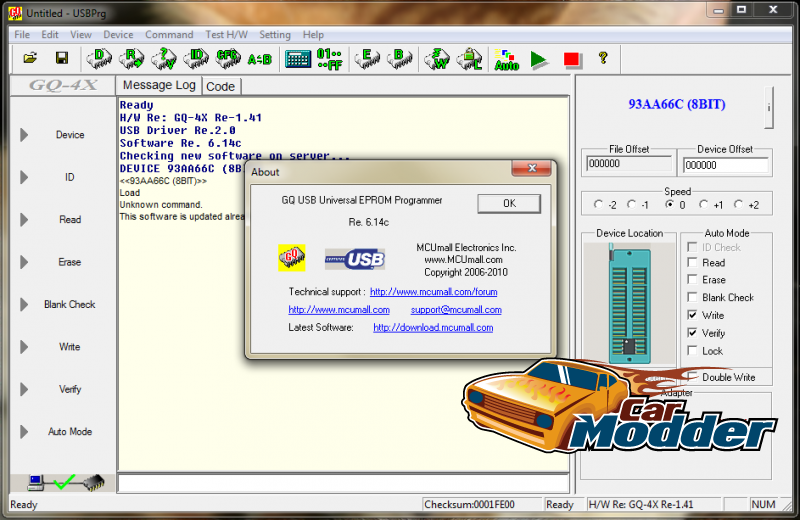The height and width of the screenshot is (520, 800).
Task: Start Auto mode from the toolbar icon
Action: (x=507, y=60)
